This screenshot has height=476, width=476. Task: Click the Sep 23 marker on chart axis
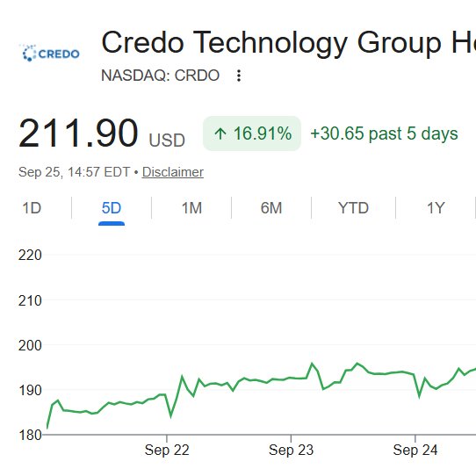click(x=291, y=450)
